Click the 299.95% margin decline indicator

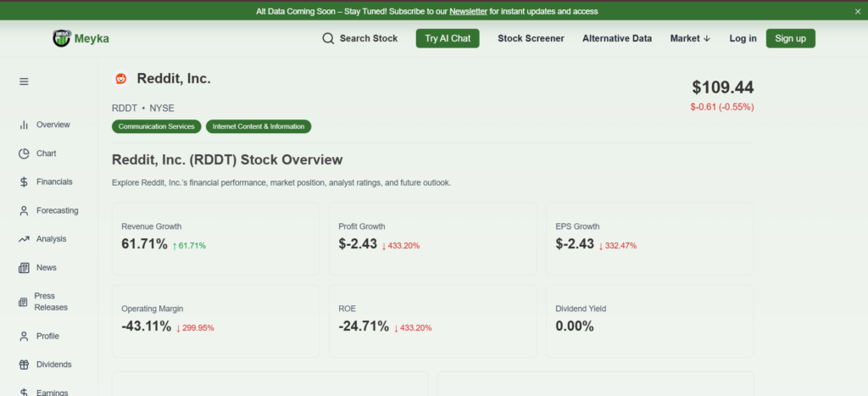195,328
